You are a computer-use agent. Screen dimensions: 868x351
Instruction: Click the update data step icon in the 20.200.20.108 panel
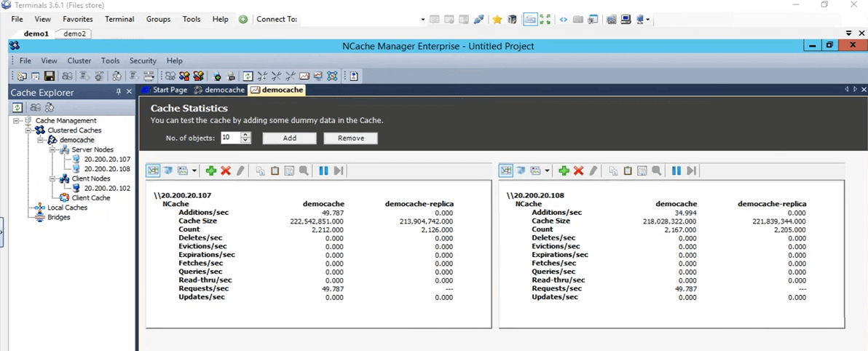[x=691, y=170]
